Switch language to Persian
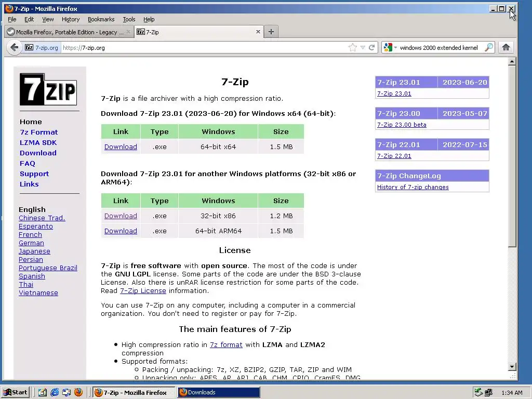This screenshot has height=399, width=532. tap(31, 260)
